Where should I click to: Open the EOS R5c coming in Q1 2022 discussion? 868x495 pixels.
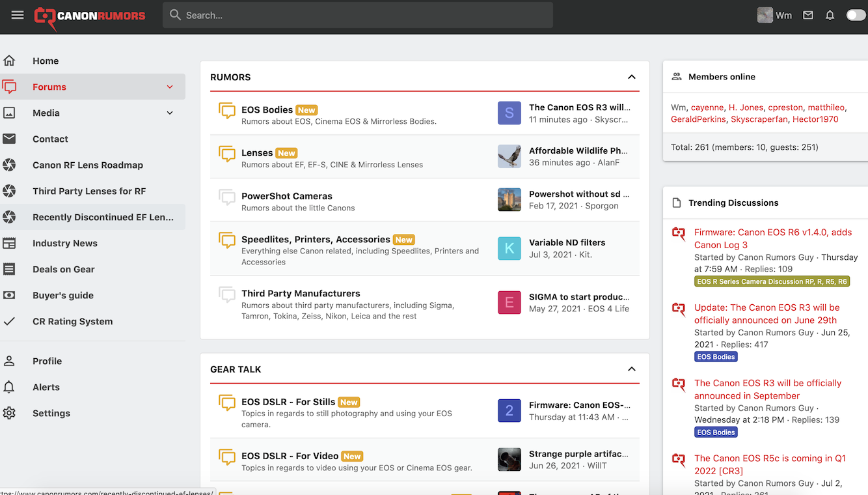[770, 464]
